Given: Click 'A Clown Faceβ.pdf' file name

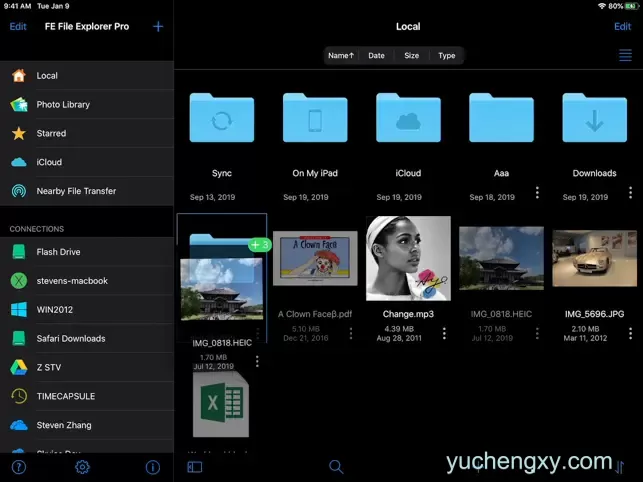Looking at the screenshot, I should click(x=315, y=314).
